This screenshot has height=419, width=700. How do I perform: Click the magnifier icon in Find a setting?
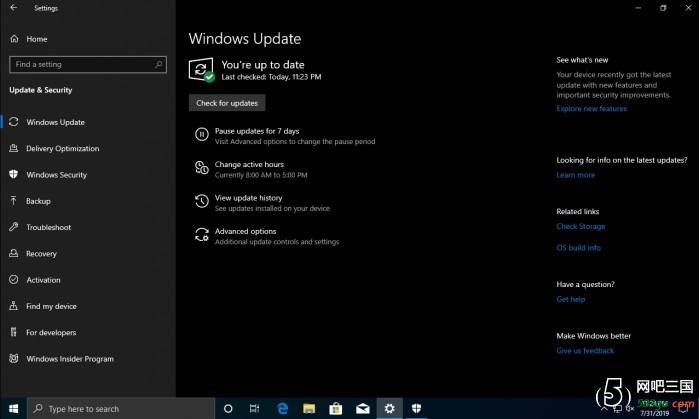158,64
